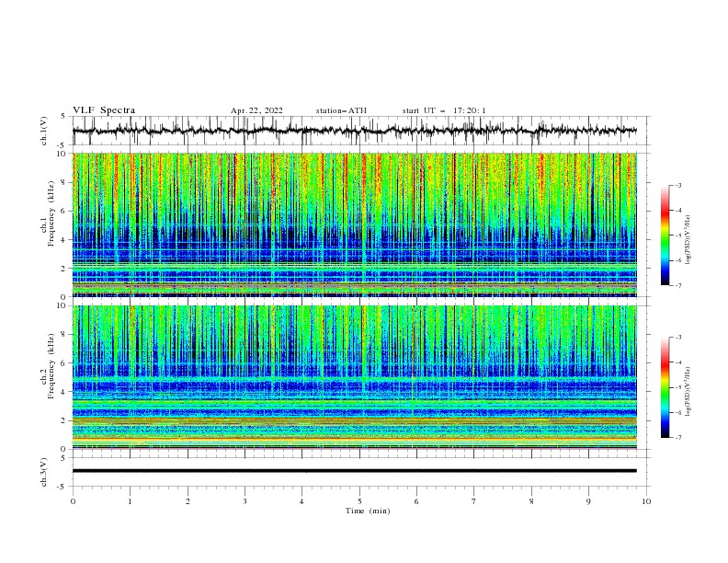Click the lower colorbar "-4" tick value
The image size is (728, 563).
(x=678, y=362)
